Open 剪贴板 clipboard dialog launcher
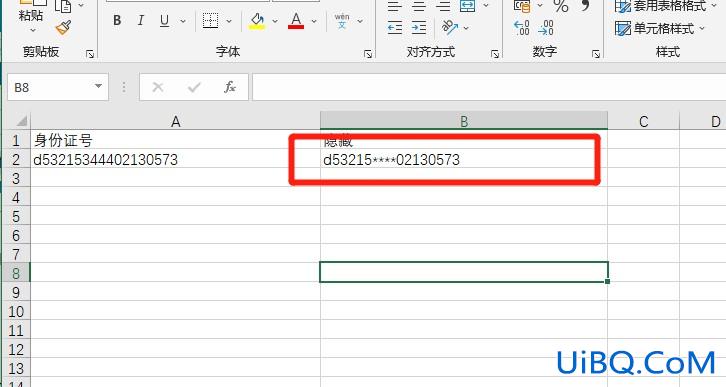This screenshot has height=387, width=726. tap(90, 54)
